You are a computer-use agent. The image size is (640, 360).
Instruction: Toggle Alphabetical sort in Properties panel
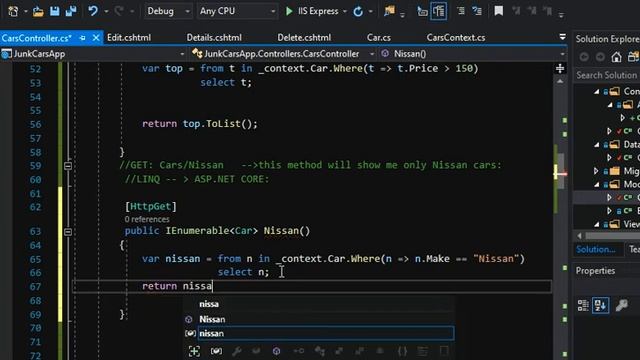pyautogui.click(x=600, y=305)
